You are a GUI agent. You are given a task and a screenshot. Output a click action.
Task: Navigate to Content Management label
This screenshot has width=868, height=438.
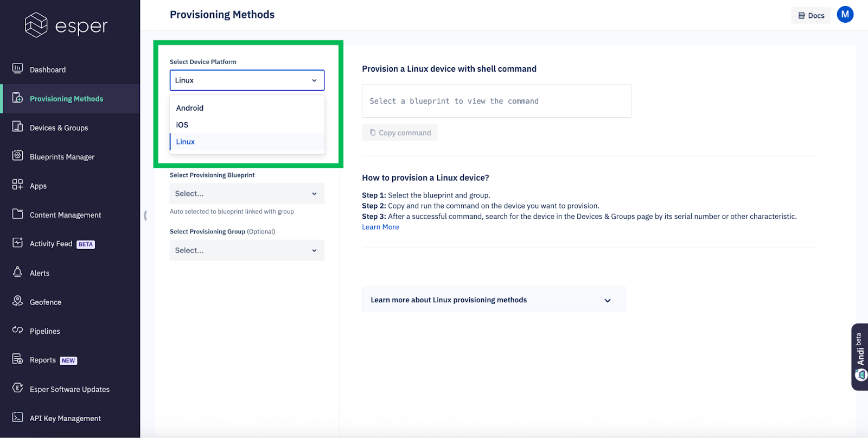[x=65, y=215]
